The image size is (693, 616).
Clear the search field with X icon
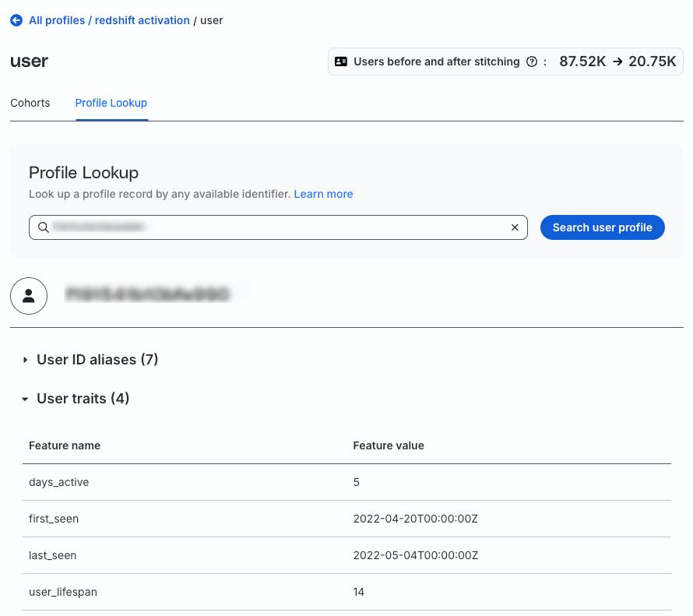point(515,227)
